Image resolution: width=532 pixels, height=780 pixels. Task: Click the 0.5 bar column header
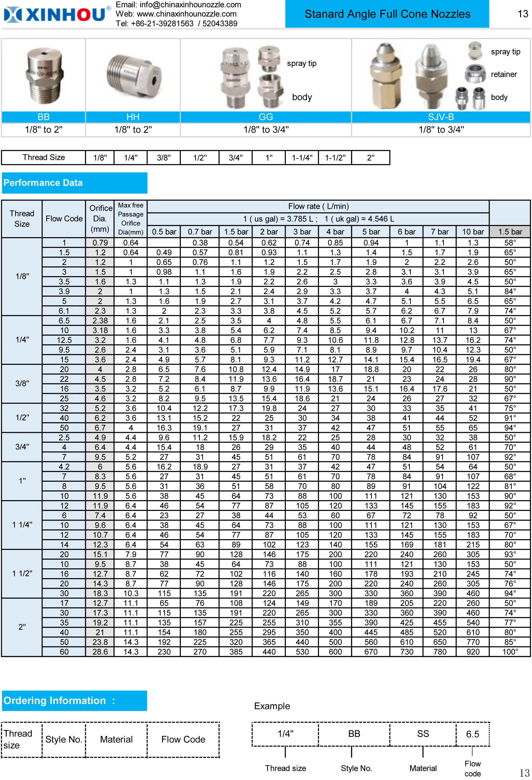pos(164,232)
